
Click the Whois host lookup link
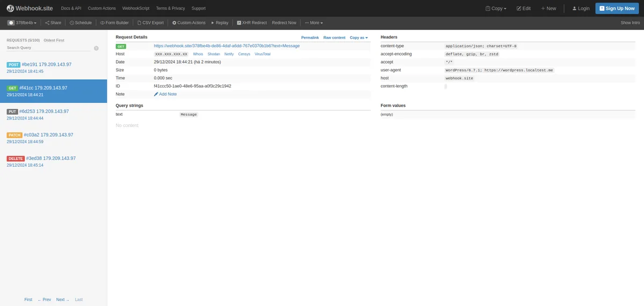(x=198, y=54)
